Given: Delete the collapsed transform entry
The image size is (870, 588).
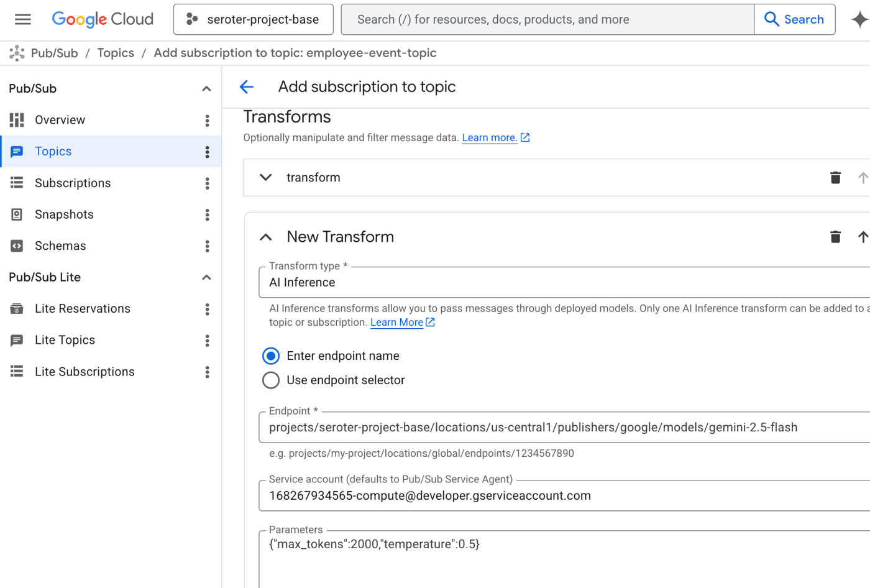Looking at the screenshot, I should pyautogui.click(x=835, y=178).
